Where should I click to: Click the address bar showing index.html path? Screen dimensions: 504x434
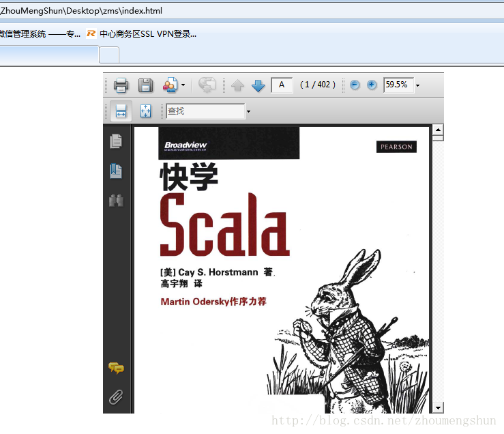[x=251, y=11]
